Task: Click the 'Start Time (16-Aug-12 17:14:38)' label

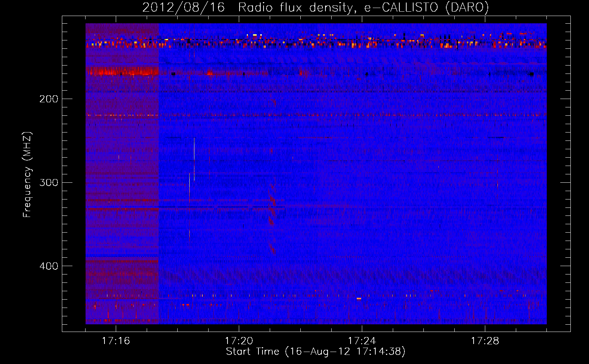Action: tap(316, 352)
